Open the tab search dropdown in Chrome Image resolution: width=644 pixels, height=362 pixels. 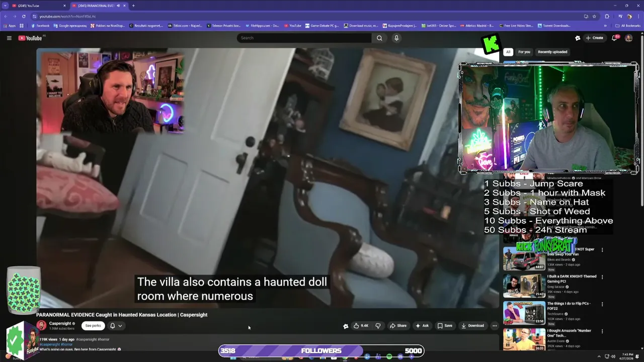point(5,6)
